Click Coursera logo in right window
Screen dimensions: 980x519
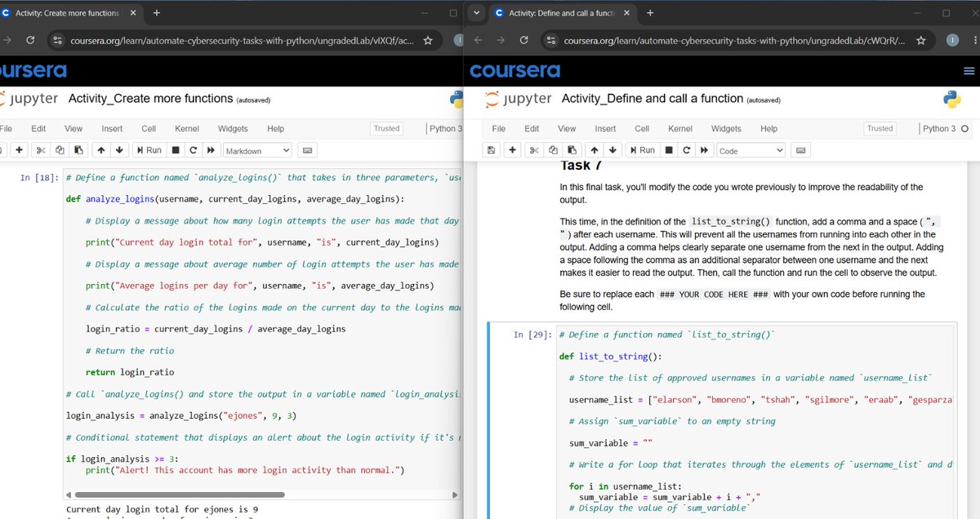pyautogui.click(x=514, y=71)
